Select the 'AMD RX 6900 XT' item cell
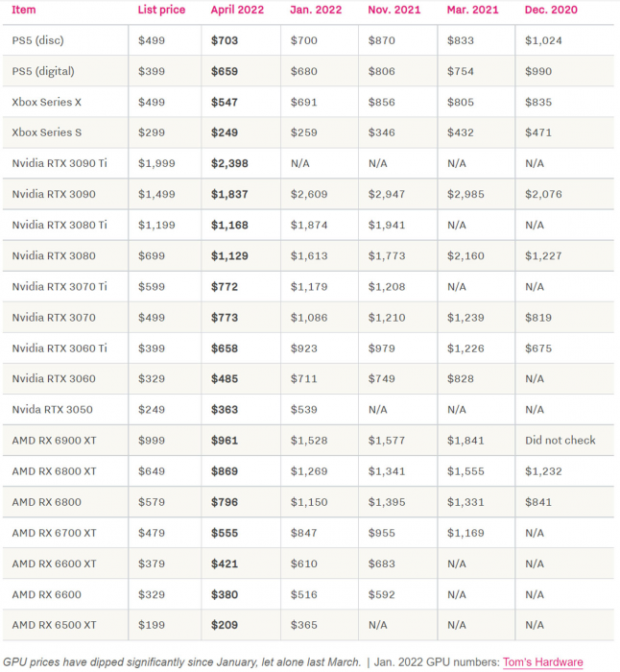 54,441
